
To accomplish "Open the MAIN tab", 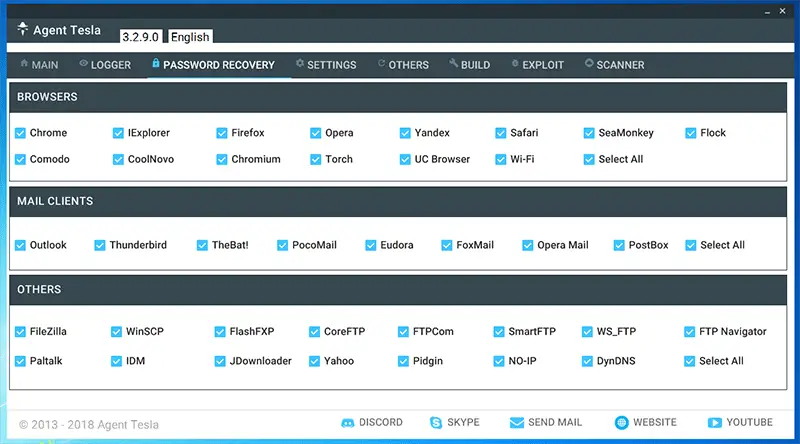I will pos(39,65).
